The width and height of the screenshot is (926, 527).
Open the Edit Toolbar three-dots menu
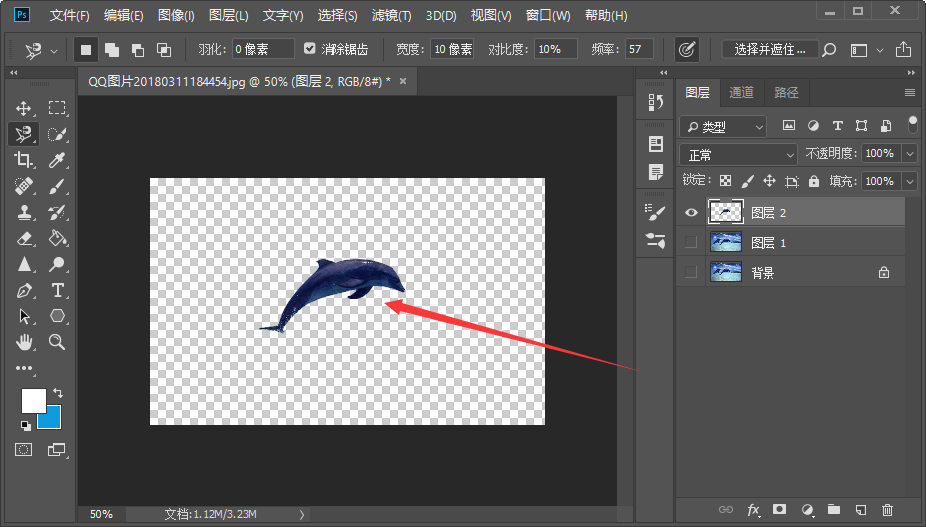pyautogui.click(x=24, y=368)
